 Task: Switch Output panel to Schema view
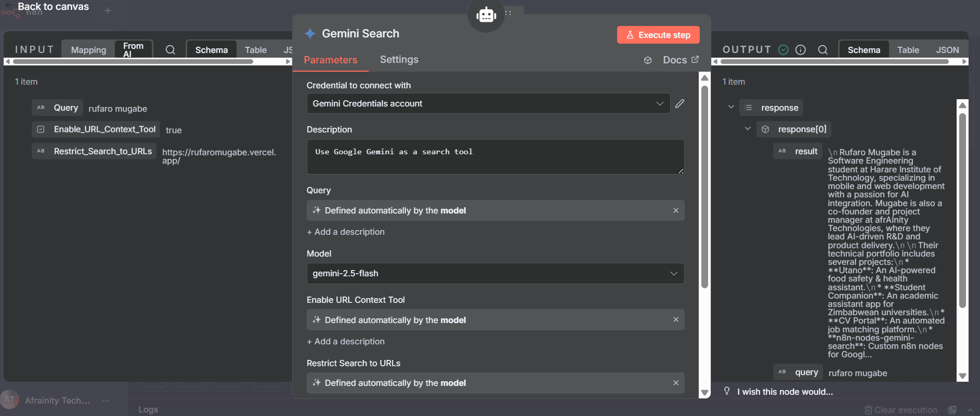[864, 50]
